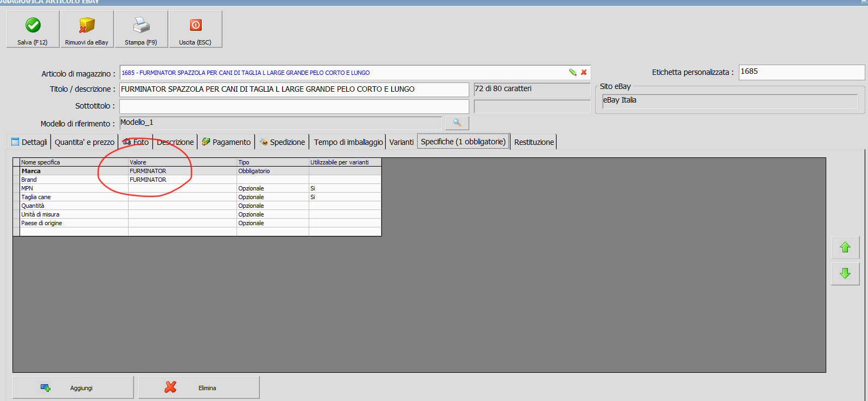Click green pencil edit icon in Articolo field
This screenshot has width=868, height=401.
pyautogui.click(x=572, y=72)
